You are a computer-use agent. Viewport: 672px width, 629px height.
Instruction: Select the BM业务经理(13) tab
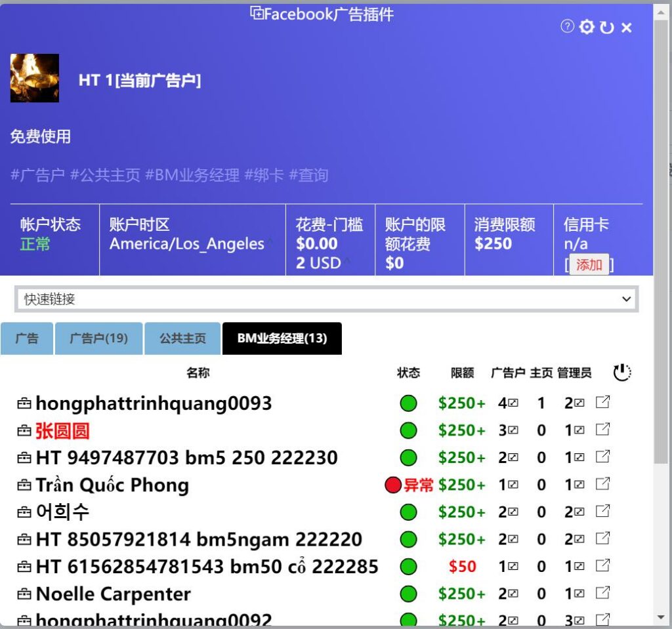(282, 338)
